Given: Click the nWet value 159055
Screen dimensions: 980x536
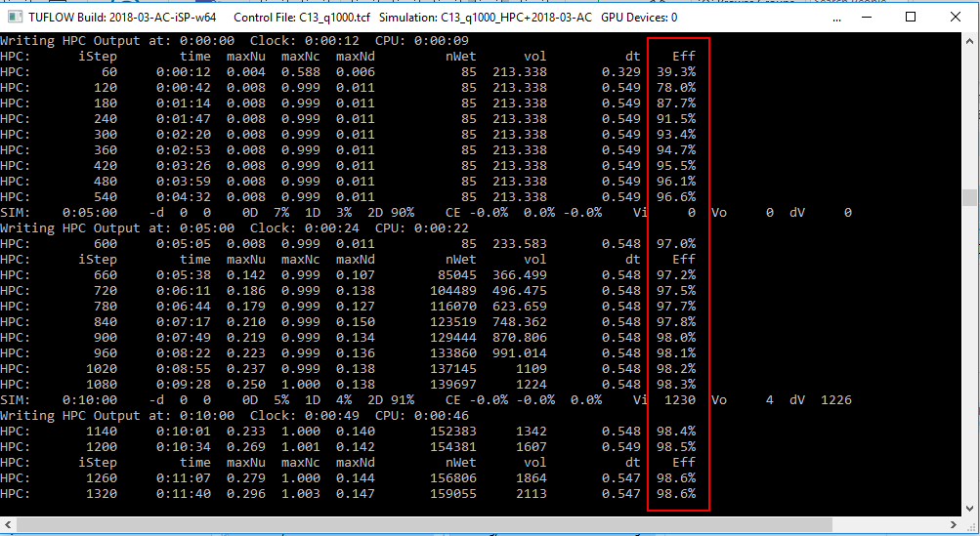Looking at the screenshot, I should coord(450,494).
